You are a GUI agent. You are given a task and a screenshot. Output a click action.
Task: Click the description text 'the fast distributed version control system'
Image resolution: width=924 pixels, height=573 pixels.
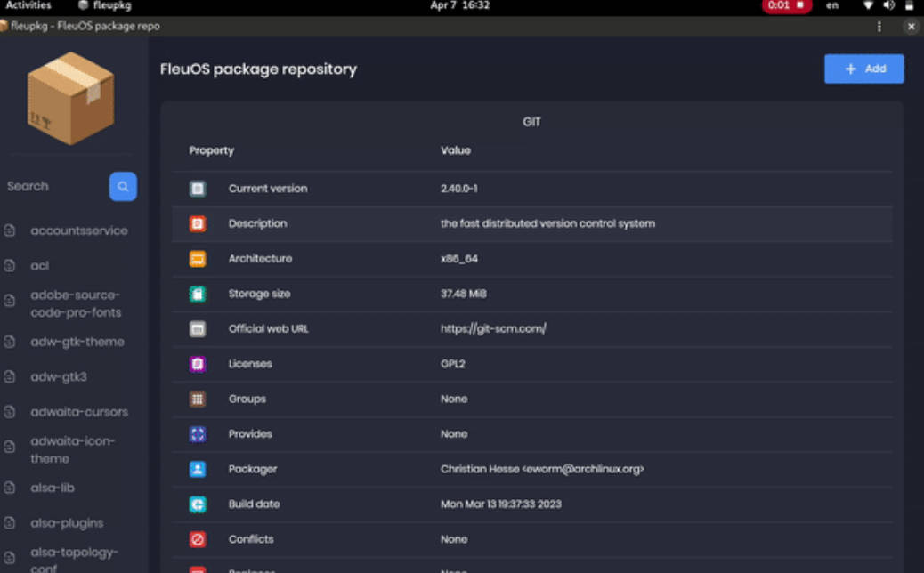(547, 224)
